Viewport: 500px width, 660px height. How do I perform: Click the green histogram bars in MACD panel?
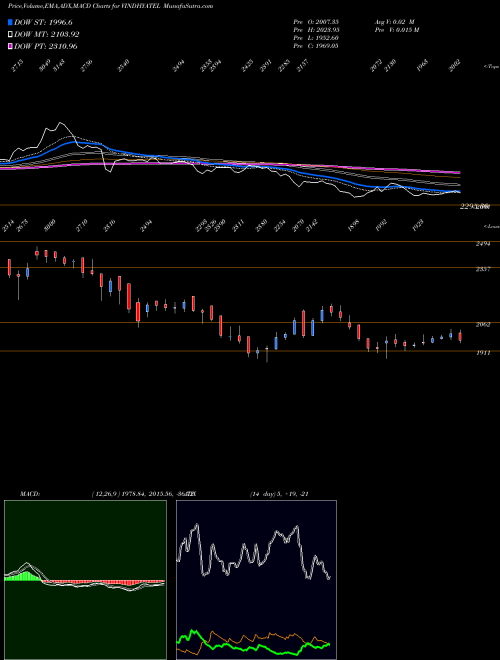click(x=25, y=576)
